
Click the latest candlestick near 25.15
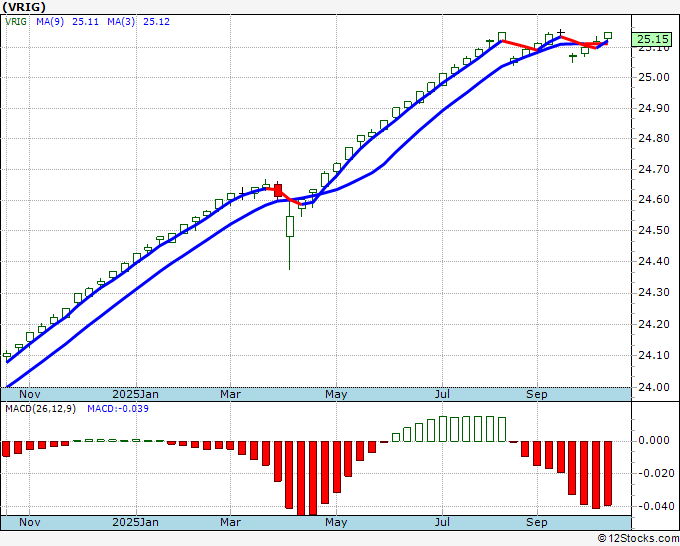click(608, 36)
